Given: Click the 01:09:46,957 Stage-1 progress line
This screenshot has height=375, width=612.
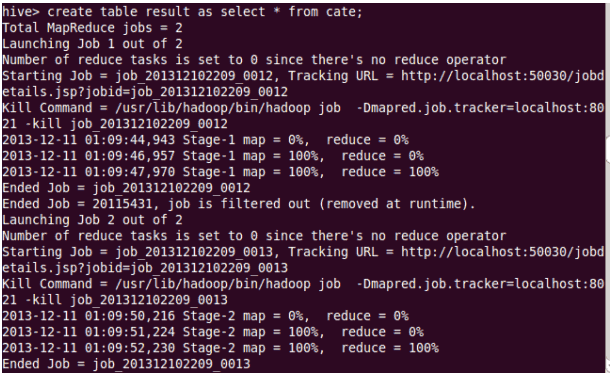Looking at the screenshot, I should click(213, 156).
